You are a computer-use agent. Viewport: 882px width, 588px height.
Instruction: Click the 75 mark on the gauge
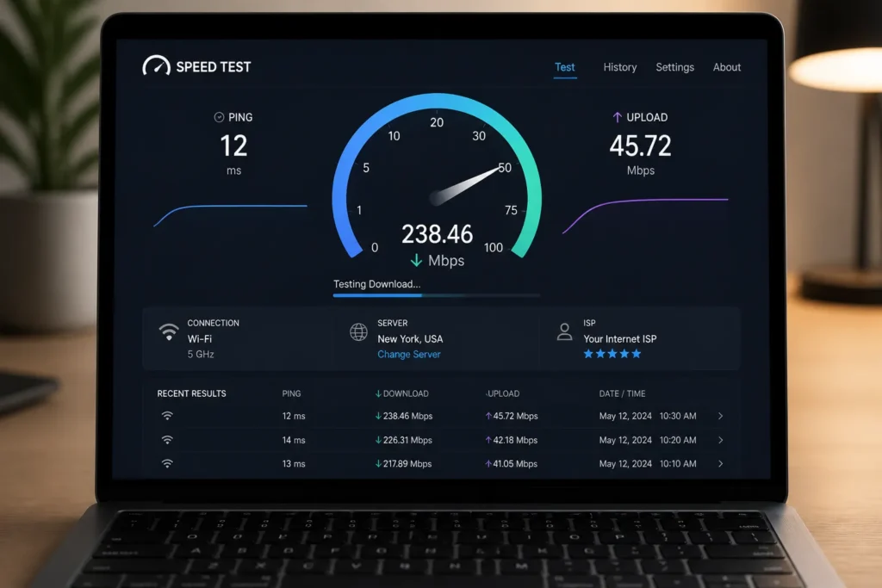click(x=511, y=210)
